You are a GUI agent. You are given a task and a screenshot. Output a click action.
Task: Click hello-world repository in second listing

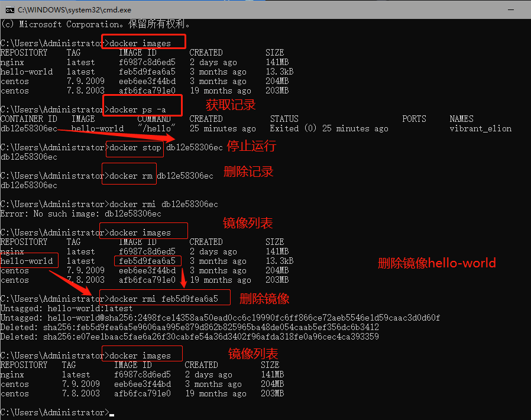[x=27, y=261]
